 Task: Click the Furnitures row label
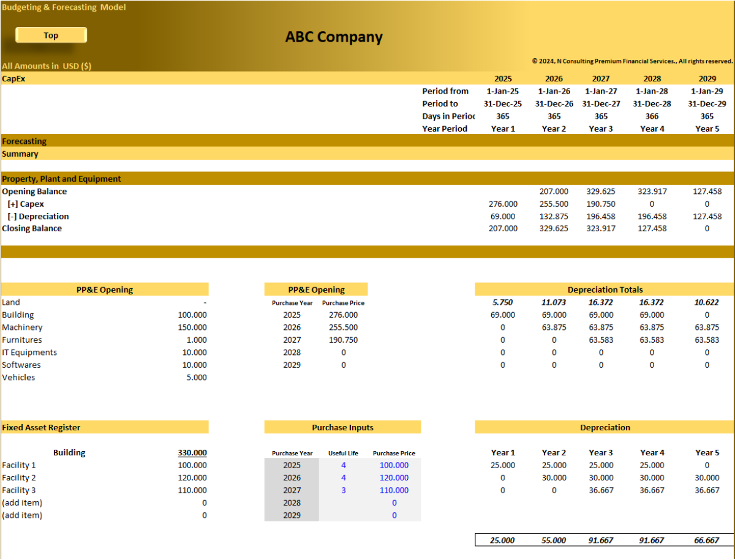coord(22,340)
